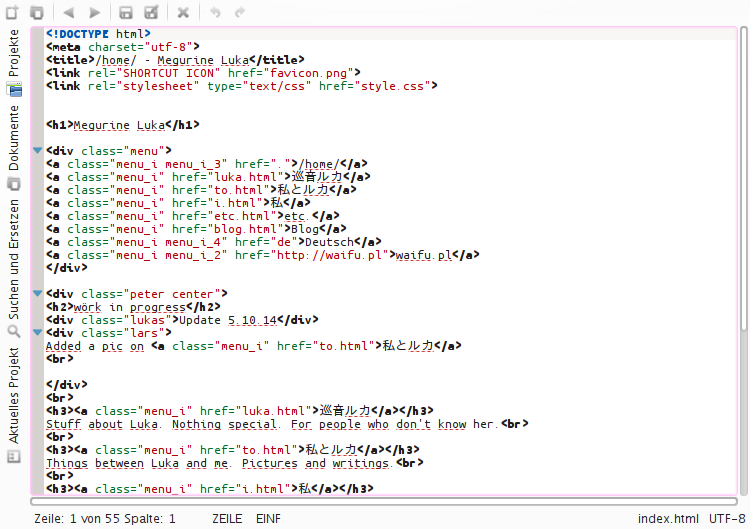Click the h1 Megurine Luka line

click(122, 125)
